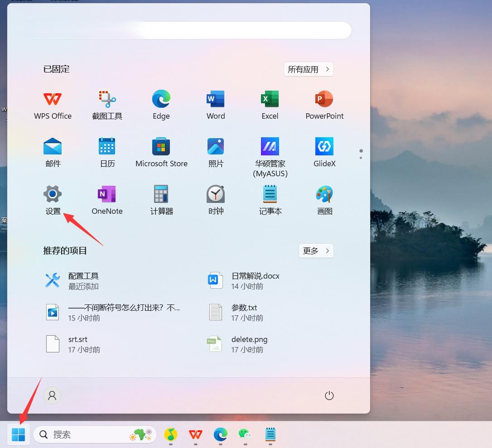The width and height of the screenshot is (492, 448).
Task: Launch 华硕管家 (MyASUS)
Action: pyautogui.click(x=270, y=158)
